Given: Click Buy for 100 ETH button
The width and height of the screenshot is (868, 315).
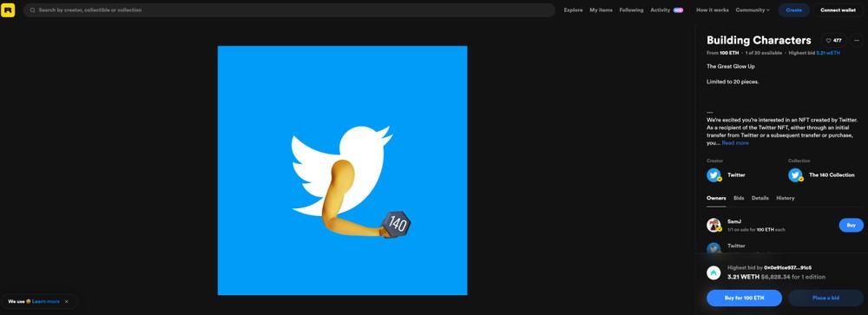Looking at the screenshot, I should point(744,298).
